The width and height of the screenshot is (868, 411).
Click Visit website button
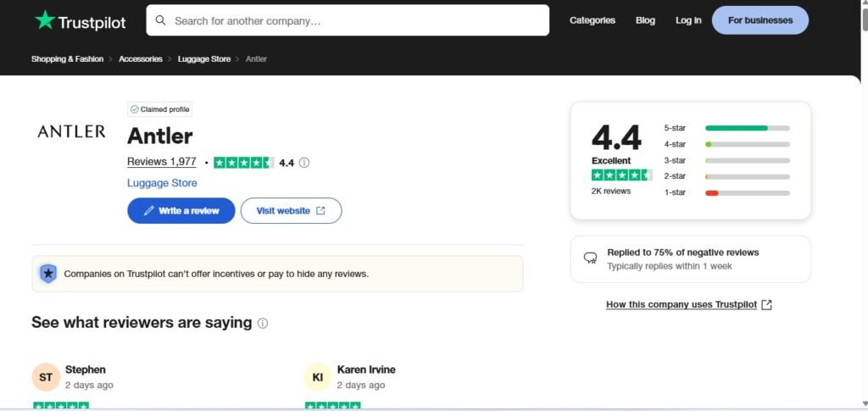[x=292, y=211]
